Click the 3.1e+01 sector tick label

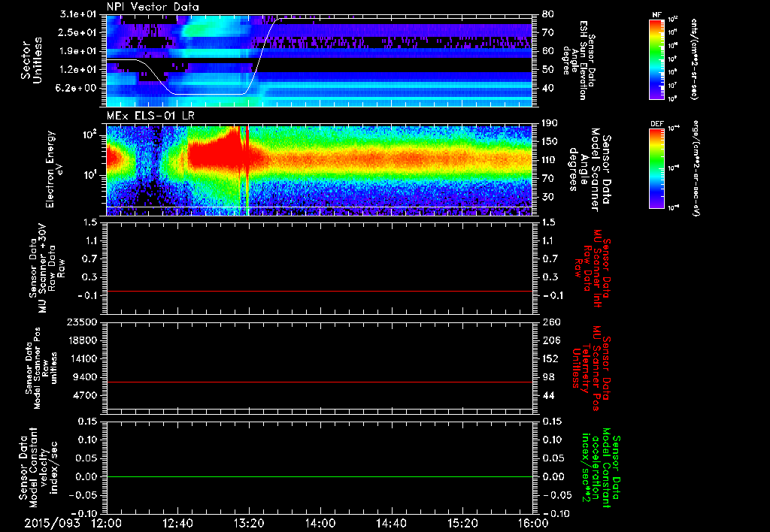[x=78, y=14]
